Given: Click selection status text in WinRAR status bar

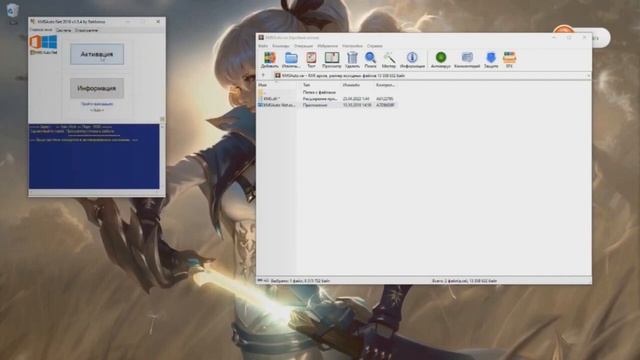Looking at the screenshot, I should [x=300, y=281].
